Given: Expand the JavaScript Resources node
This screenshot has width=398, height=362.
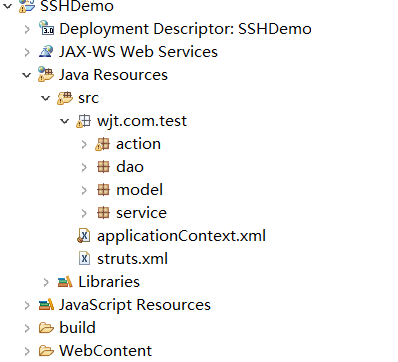Looking at the screenshot, I should click(x=27, y=305).
